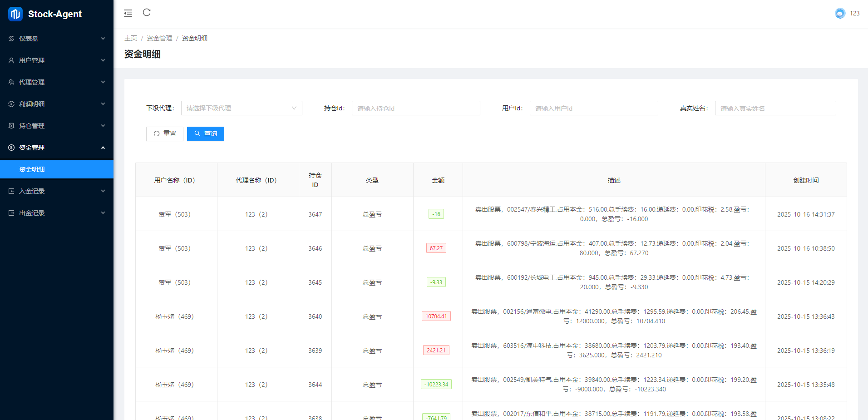Image resolution: width=868 pixels, height=420 pixels.
Task: Open the user avatar in top right
Action: pos(840,13)
